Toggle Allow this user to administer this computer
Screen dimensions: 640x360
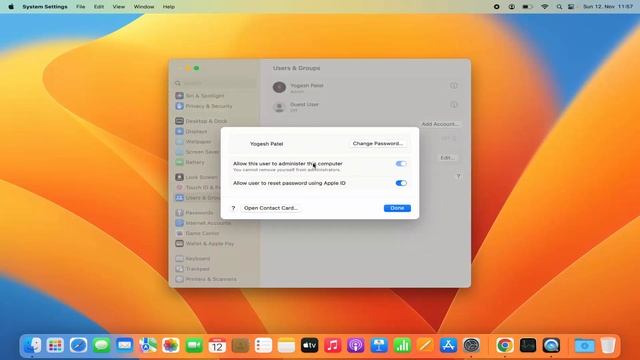click(401, 164)
